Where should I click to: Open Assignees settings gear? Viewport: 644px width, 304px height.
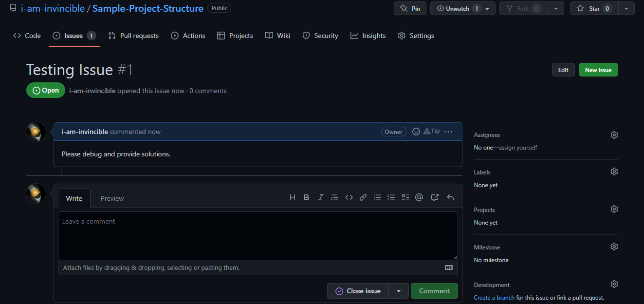pyautogui.click(x=614, y=135)
